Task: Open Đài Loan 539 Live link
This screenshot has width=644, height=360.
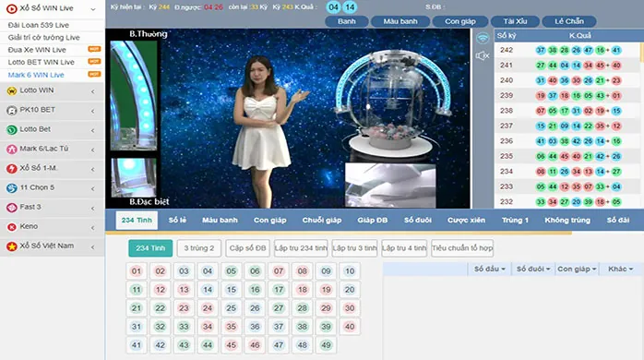Action: tap(39, 25)
